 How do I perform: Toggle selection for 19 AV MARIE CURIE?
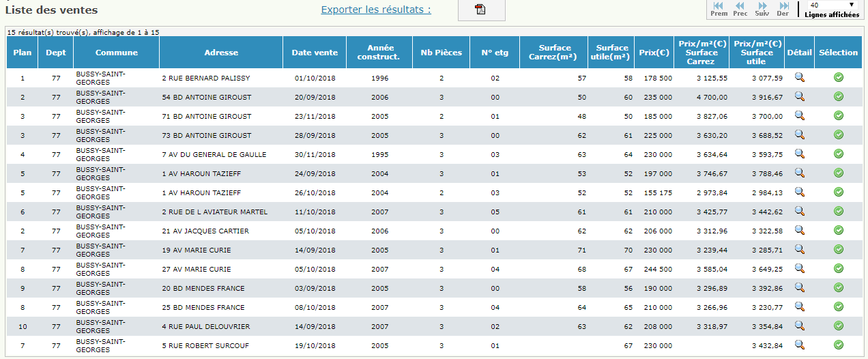838,250
